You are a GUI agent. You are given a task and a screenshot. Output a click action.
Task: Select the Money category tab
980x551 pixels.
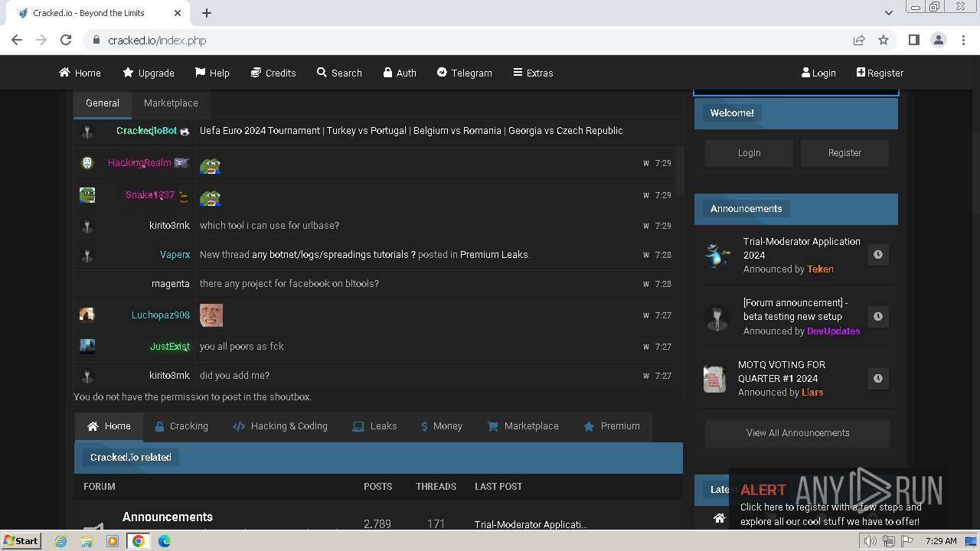tap(442, 426)
